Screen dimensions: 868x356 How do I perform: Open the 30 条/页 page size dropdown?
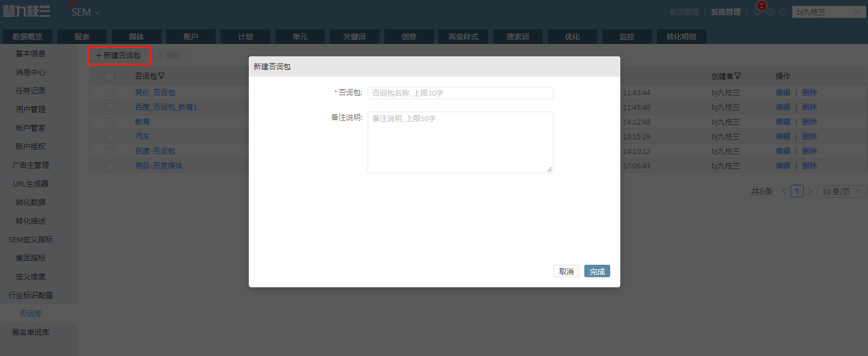(x=842, y=192)
